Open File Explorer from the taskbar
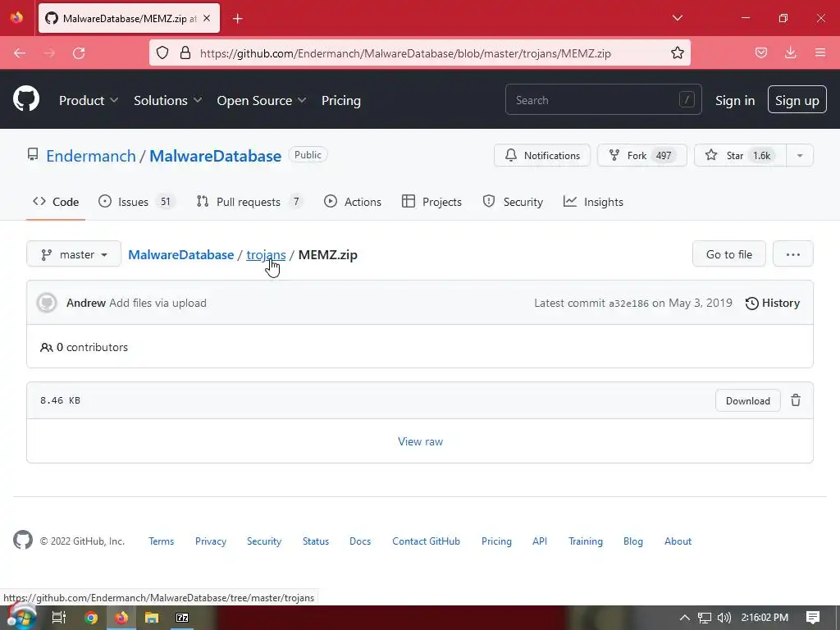The height and width of the screenshot is (630, 840). click(152, 618)
